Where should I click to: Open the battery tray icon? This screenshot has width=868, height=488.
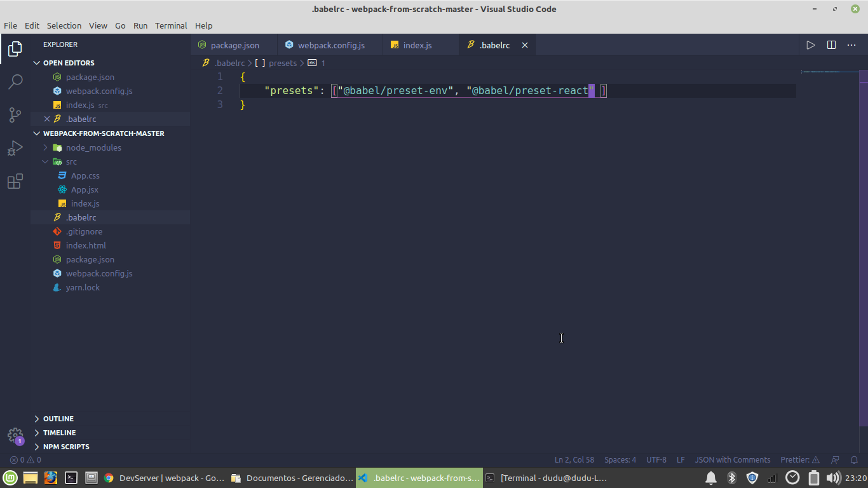pyautogui.click(x=813, y=478)
